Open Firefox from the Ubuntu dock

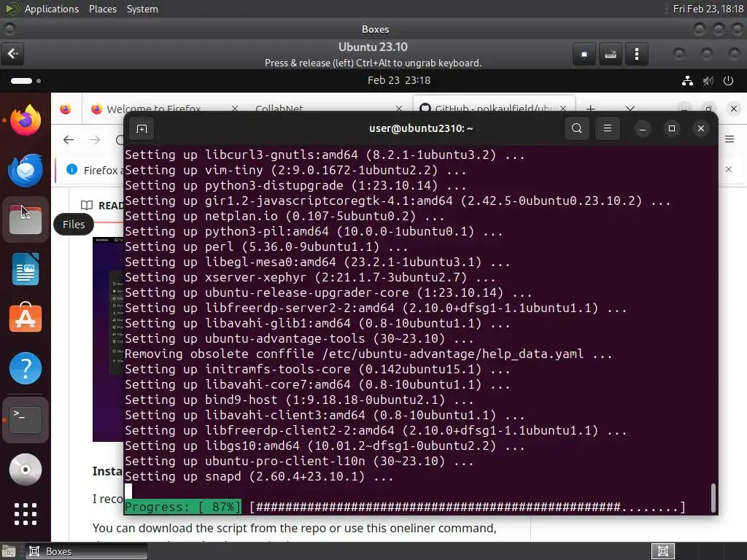(x=26, y=120)
